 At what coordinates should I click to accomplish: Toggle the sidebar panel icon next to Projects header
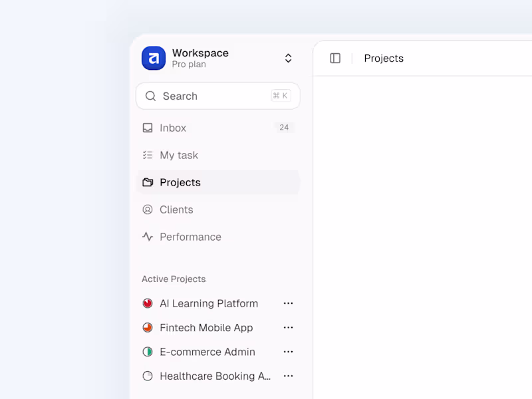click(x=334, y=58)
